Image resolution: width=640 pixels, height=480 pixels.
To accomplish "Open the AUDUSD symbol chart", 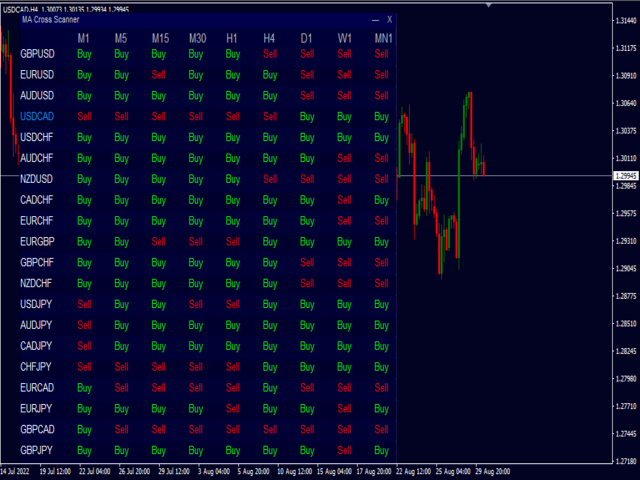I will point(37,96).
